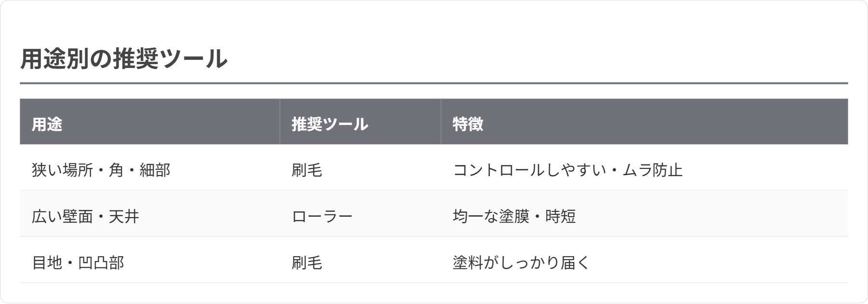The width and height of the screenshot is (868, 304).
Task: Select the 特徴 column header
Action: (x=468, y=124)
